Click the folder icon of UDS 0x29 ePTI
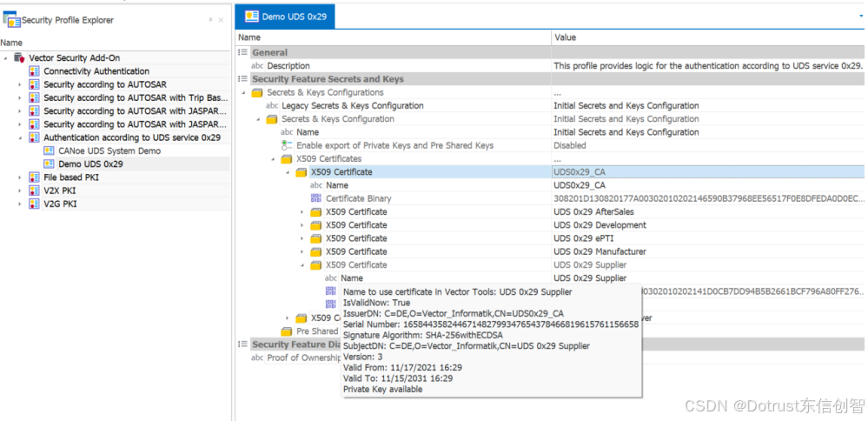Viewport: 868px width, 421px height. click(x=316, y=238)
